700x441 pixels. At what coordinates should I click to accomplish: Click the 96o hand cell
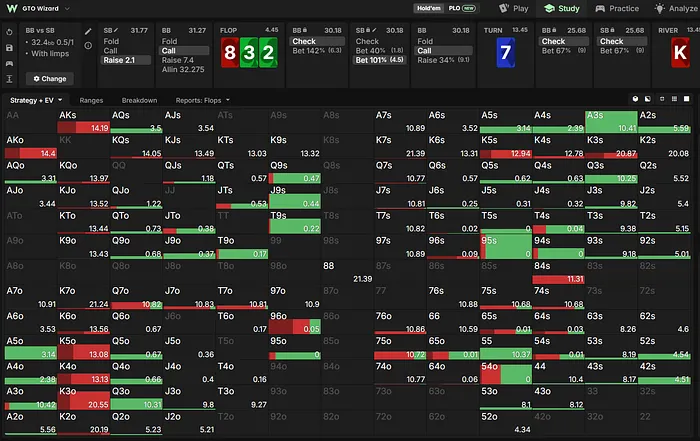coord(295,323)
